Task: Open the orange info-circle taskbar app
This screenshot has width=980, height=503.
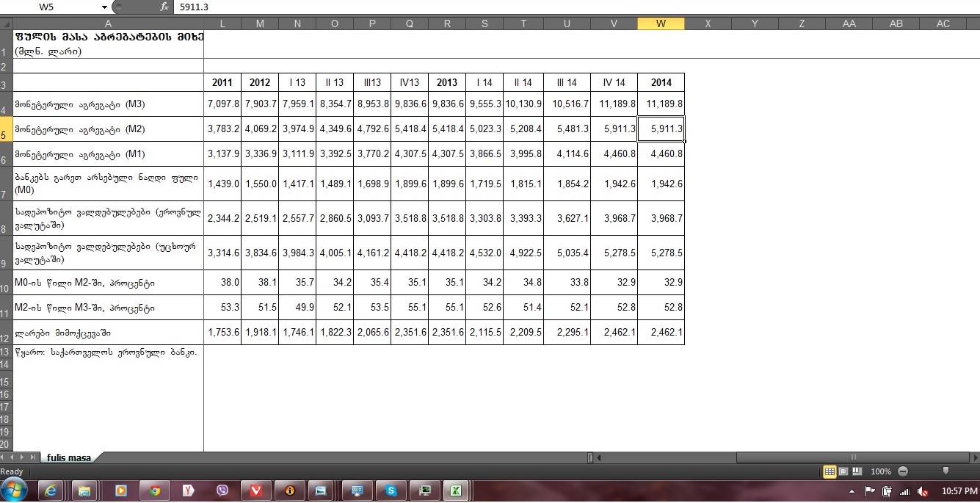Action: [290, 491]
